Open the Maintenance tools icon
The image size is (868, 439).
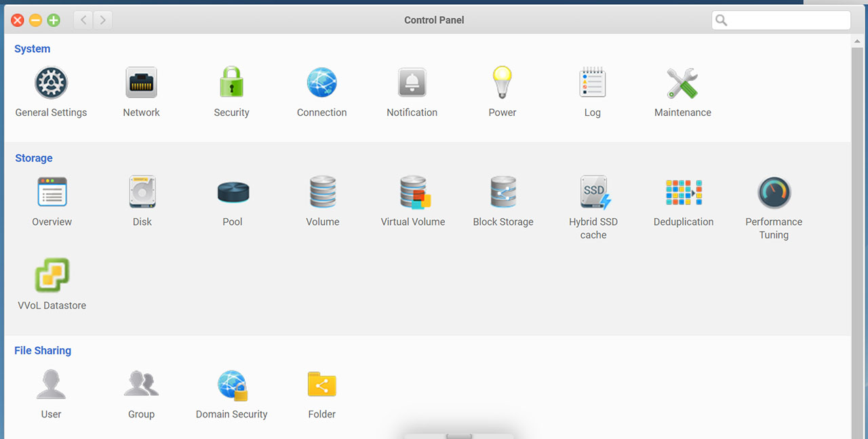(682, 83)
